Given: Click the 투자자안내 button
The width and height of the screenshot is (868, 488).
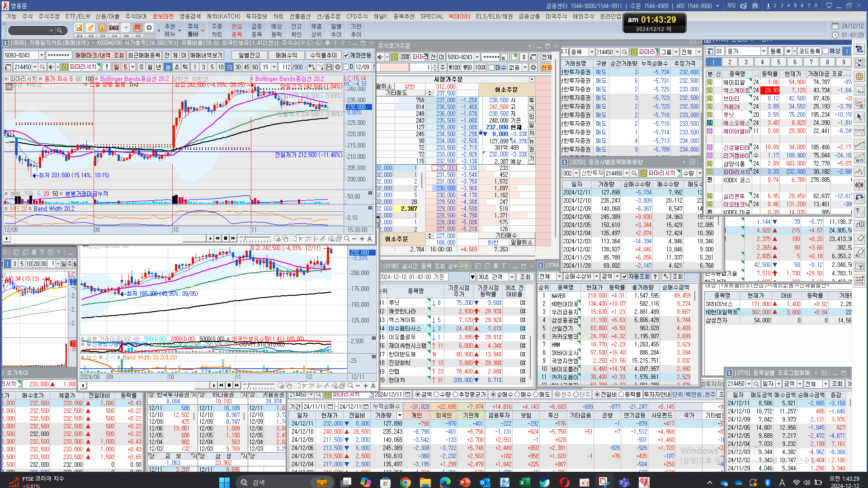Looking at the screenshot, I should click(x=657, y=394).
